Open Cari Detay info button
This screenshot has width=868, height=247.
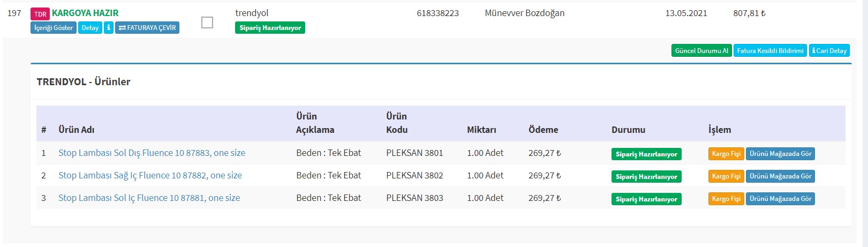pos(829,51)
